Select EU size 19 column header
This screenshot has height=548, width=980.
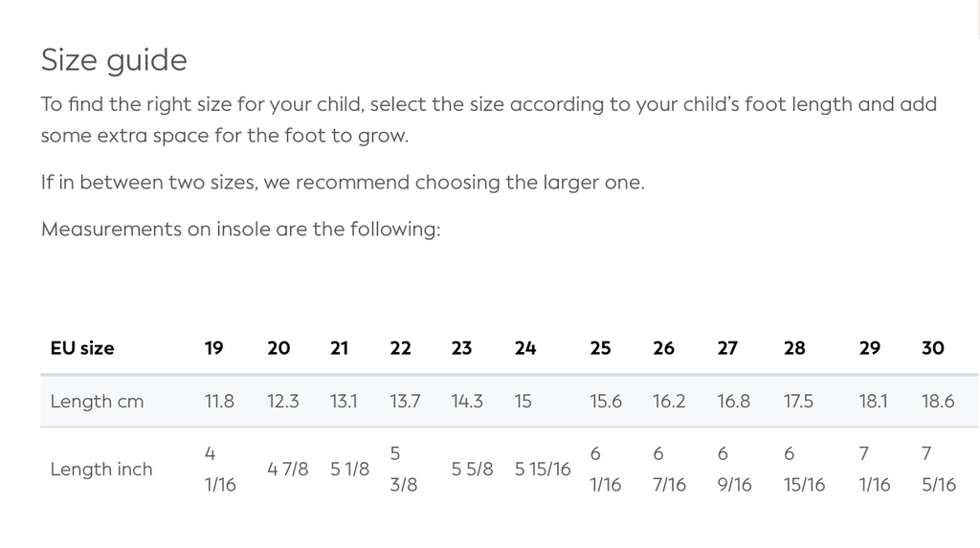213,348
